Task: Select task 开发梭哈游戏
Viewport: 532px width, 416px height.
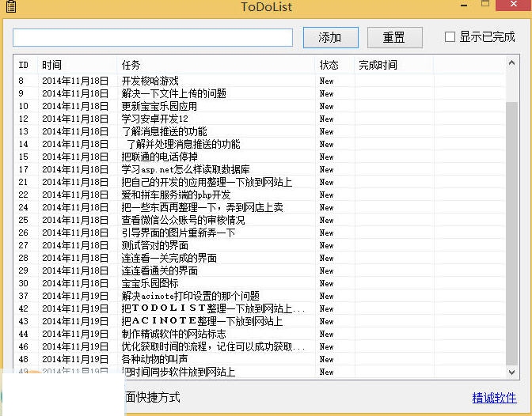Action: pyautogui.click(x=150, y=81)
